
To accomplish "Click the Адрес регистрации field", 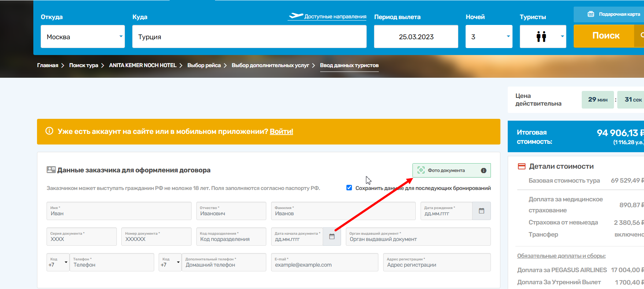I will [437, 262].
